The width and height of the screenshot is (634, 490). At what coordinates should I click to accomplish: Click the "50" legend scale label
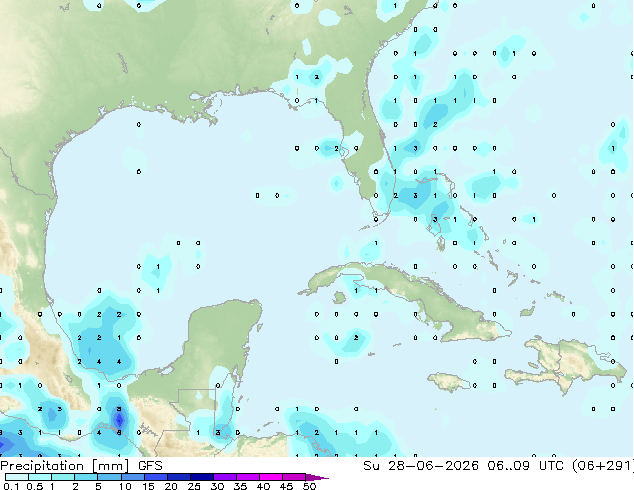[309, 486]
